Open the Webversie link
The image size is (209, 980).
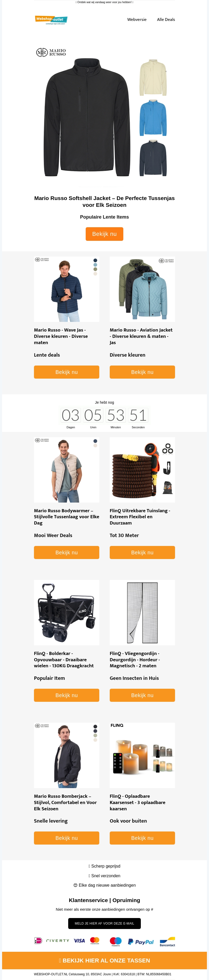[137, 19]
